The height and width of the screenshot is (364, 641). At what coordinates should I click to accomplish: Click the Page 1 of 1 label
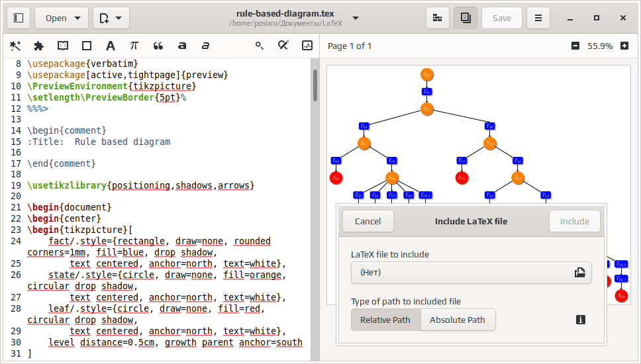350,46
